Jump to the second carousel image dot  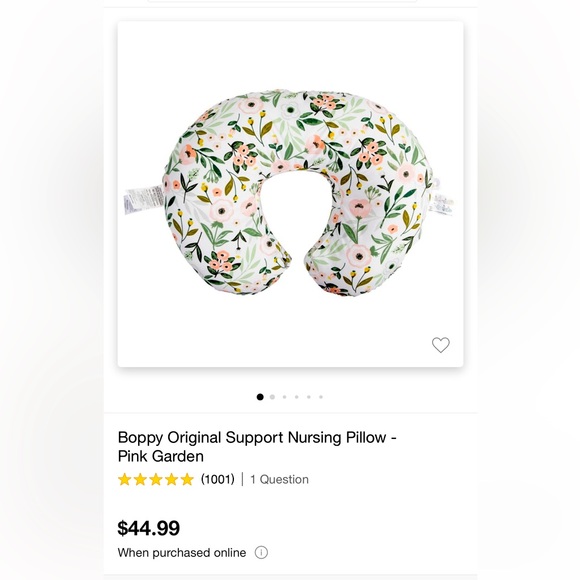click(272, 397)
